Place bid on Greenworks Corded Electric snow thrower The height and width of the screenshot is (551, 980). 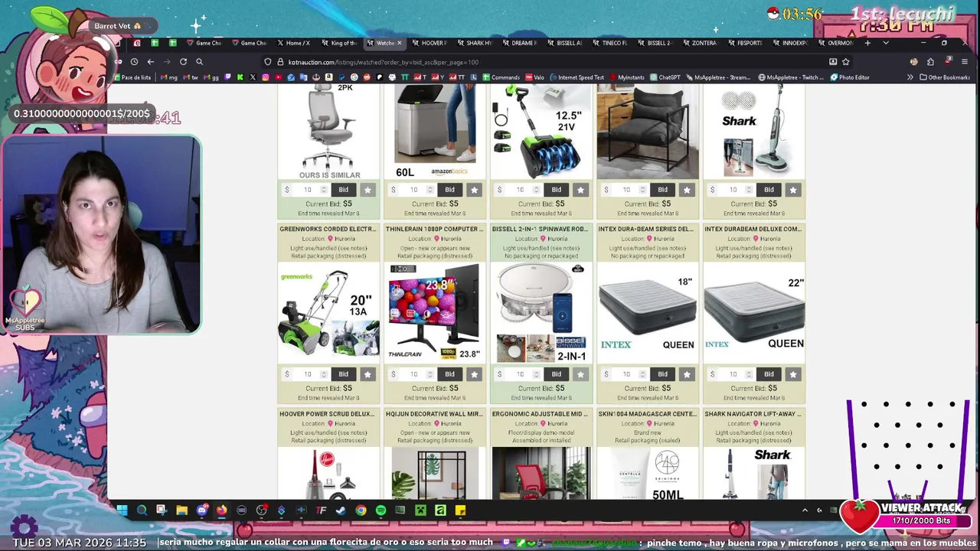pos(343,374)
